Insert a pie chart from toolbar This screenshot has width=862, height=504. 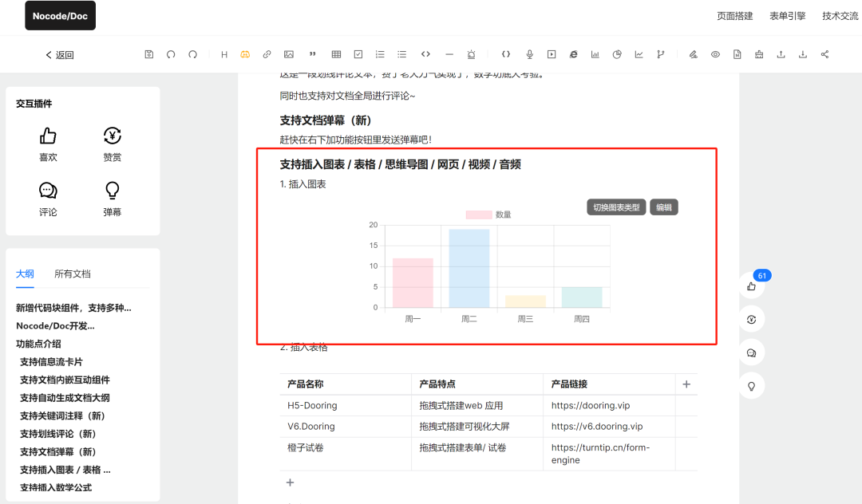[617, 54]
